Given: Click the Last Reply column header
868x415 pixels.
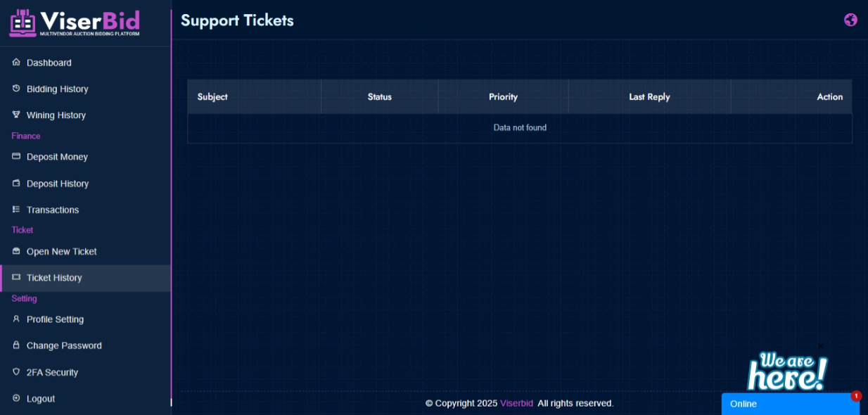Looking at the screenshot, I should [649, 97].
